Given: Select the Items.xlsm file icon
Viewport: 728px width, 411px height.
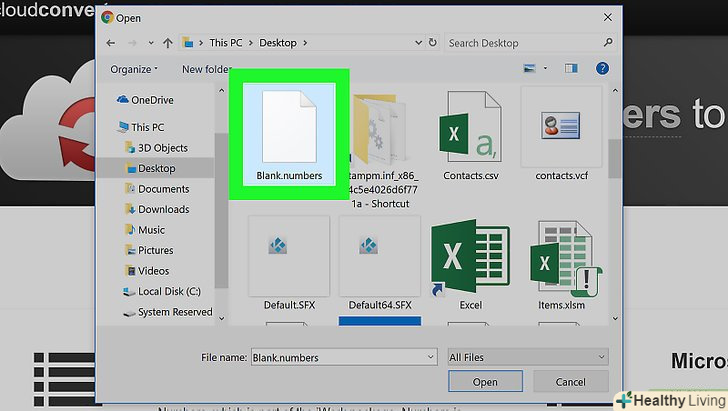Looking at the screenshot, I should click(565, 259).
